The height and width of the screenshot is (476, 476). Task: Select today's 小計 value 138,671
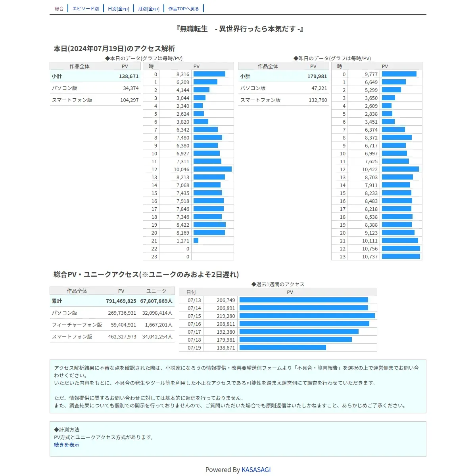pos(129,76)
